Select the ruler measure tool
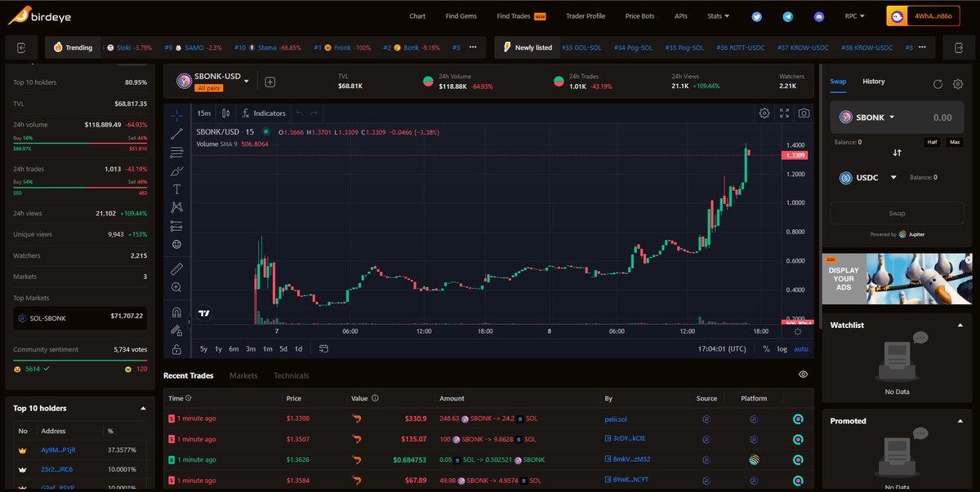 177,268
